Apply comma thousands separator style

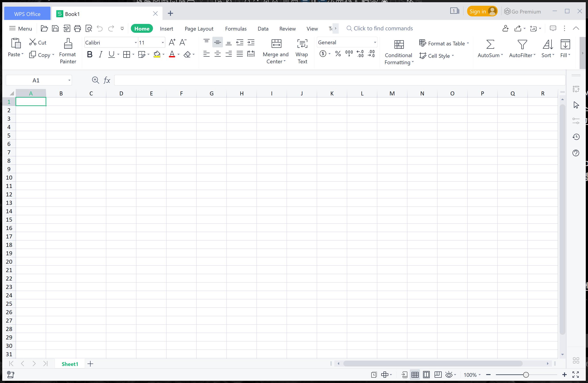point(349,54)
